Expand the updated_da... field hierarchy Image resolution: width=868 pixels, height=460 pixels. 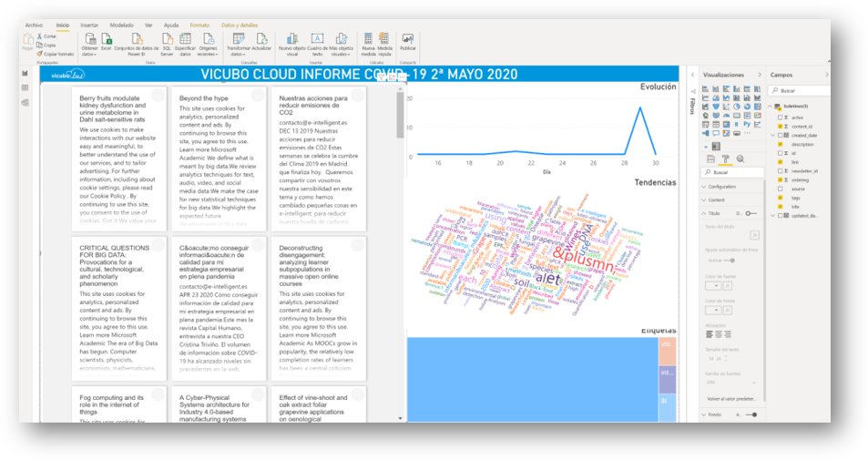(x=773, y=215)
